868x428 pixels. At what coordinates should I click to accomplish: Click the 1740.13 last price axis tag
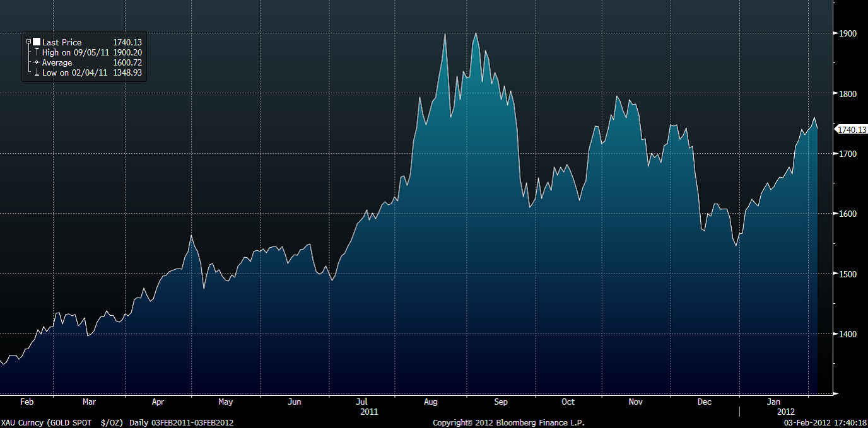[851, 130]
